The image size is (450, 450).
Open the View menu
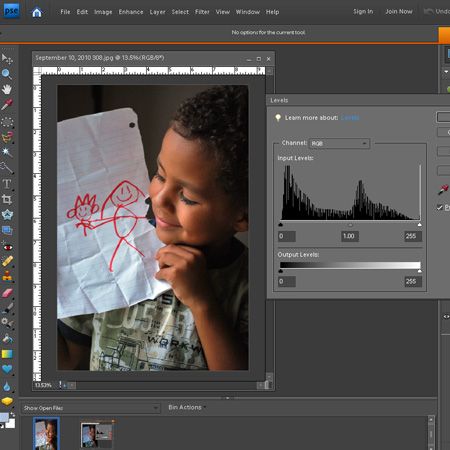pos(222,12)
